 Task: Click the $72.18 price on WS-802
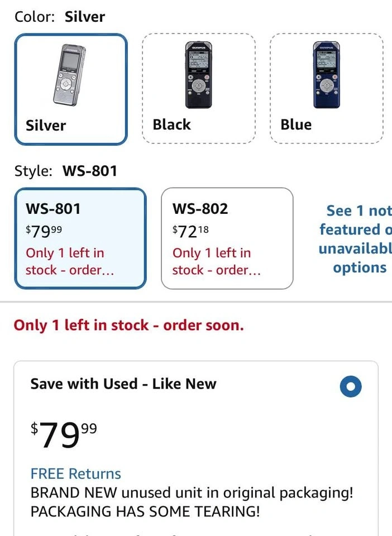pyautogui.click(x=190, y=231)
